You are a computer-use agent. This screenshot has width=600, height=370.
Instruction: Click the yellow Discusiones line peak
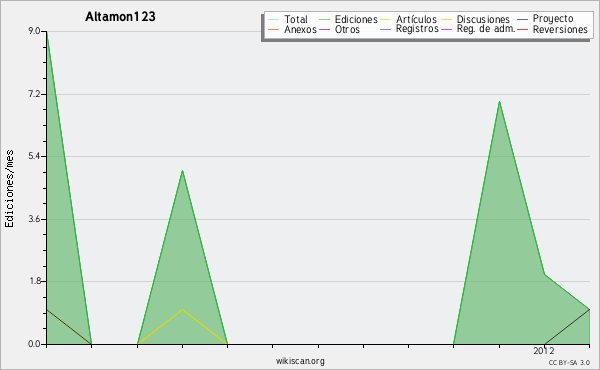click(x=183, y=309)
